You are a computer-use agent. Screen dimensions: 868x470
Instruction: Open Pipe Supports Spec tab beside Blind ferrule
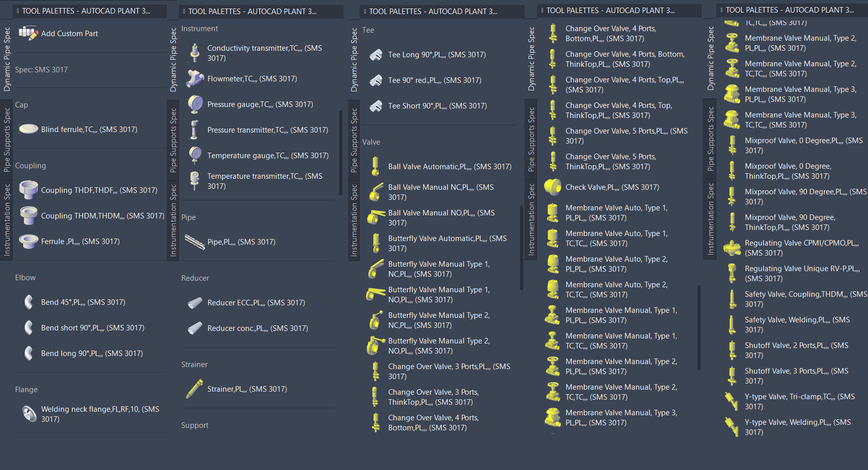7,140
